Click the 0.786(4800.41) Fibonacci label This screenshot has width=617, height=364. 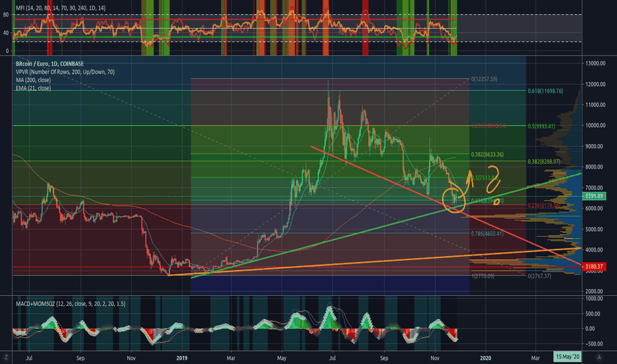[487, 234]
